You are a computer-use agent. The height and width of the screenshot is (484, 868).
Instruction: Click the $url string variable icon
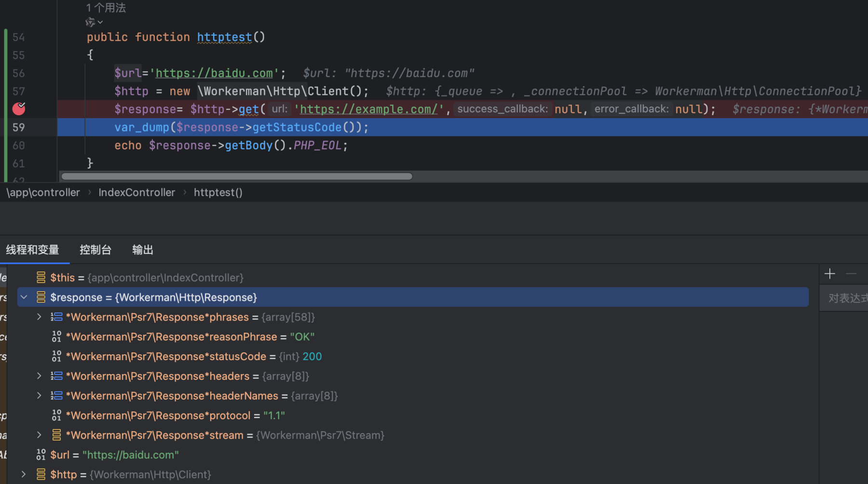41,455
